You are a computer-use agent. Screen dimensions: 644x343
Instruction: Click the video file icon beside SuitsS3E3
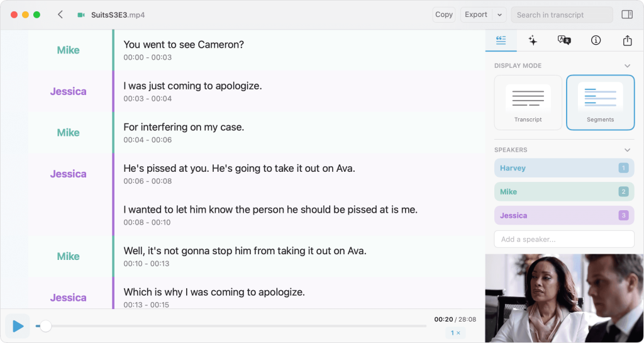tap(81, 14)
